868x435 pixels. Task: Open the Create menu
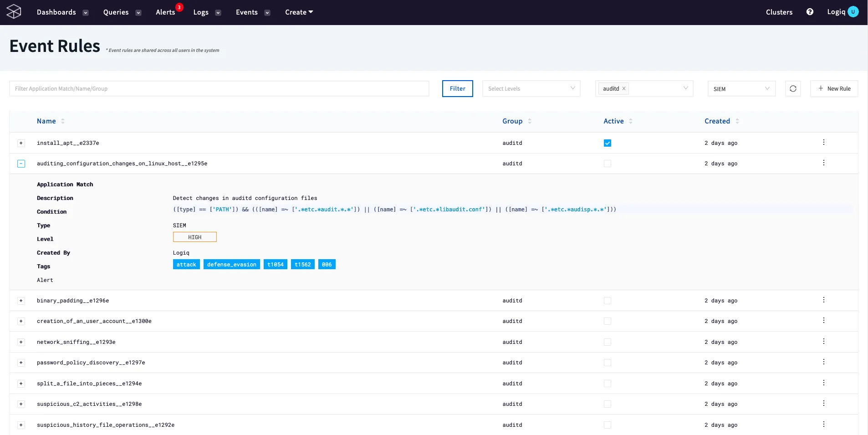click(299, 12)
